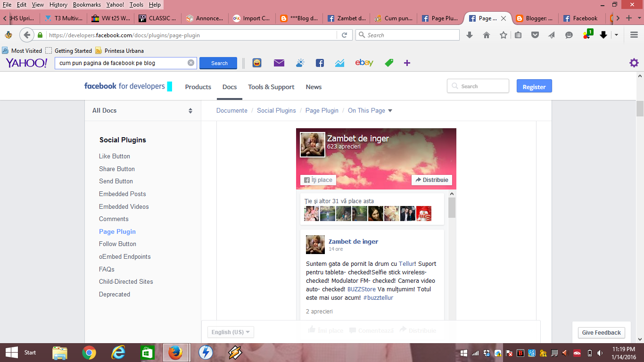Viewport: 644px width, 362px height.
Task: Click the Yahoo! logo
Action: 26,63
